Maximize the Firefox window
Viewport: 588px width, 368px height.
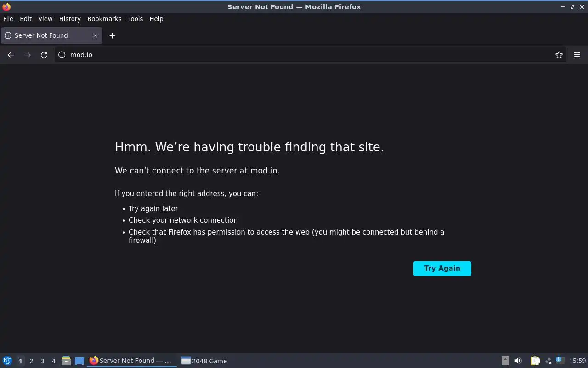[x=572, y=7]
